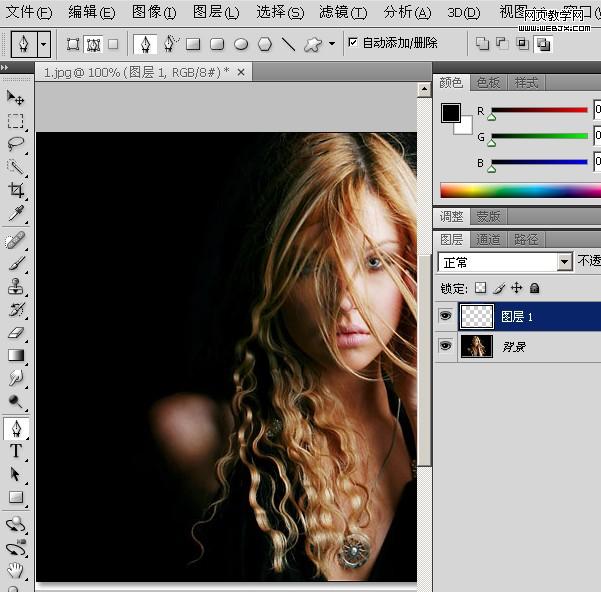Open the blend mode 正常 dropdown
Image resolution: width=601 pixels, height=592 pixels.
coord(505,262)
